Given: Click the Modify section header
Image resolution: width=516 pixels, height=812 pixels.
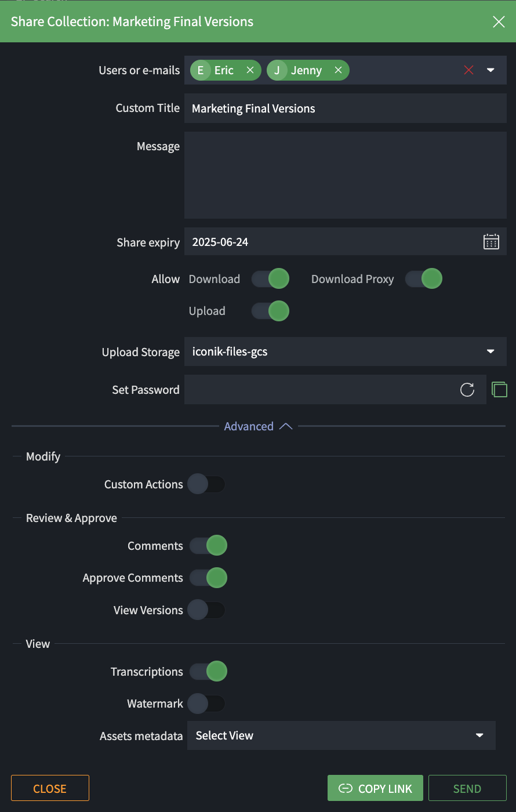Looking at the screenshot, I should point(42,456).
